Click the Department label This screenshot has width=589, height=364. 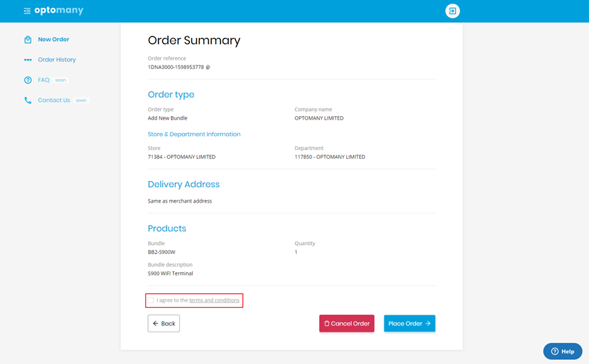[x=309, y=148]
